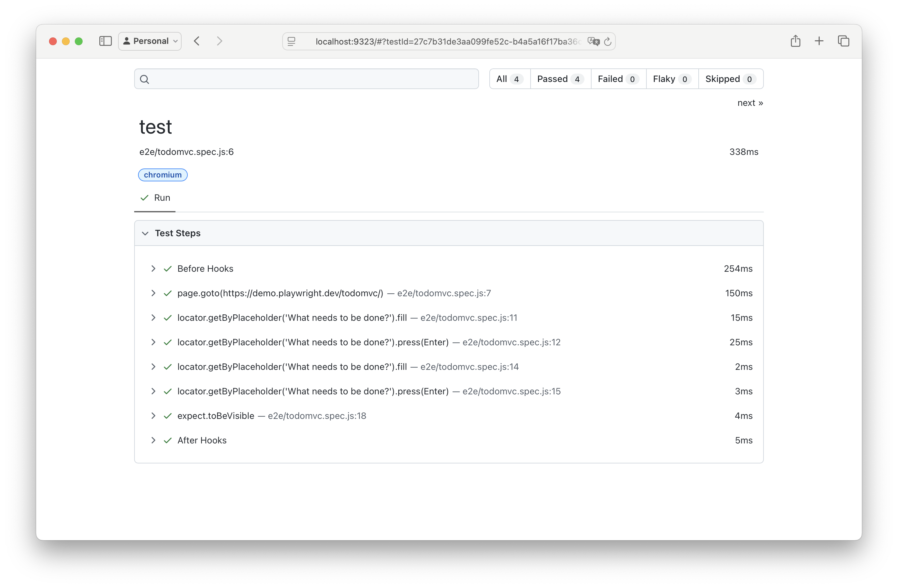Open a new tab with the plus icon
Image resolution: width=898 pixels, height=588 pixels.
[819, 41]
